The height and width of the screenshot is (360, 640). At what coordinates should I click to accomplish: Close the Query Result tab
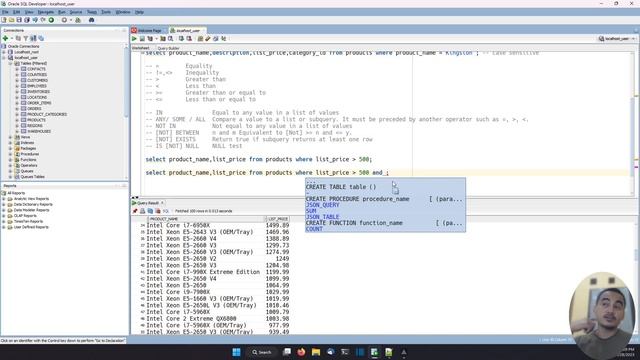coord(162,203)
